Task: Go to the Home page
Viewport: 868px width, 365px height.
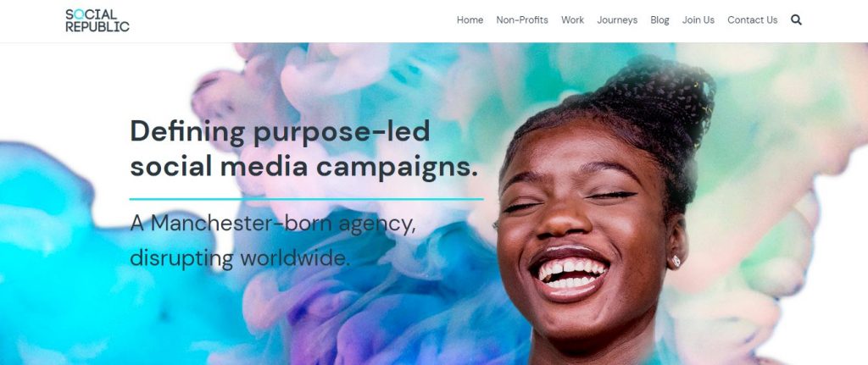Action: (x=470, y=20)
